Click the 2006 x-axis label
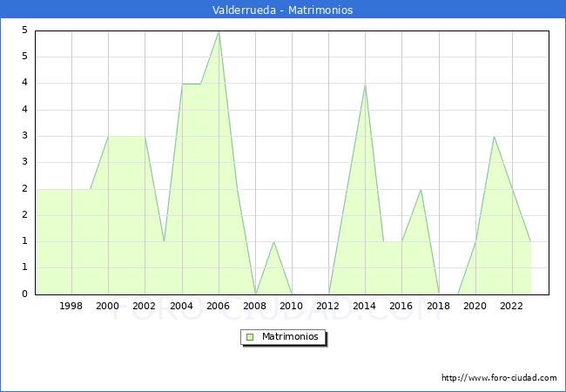 tap(218, 306)
